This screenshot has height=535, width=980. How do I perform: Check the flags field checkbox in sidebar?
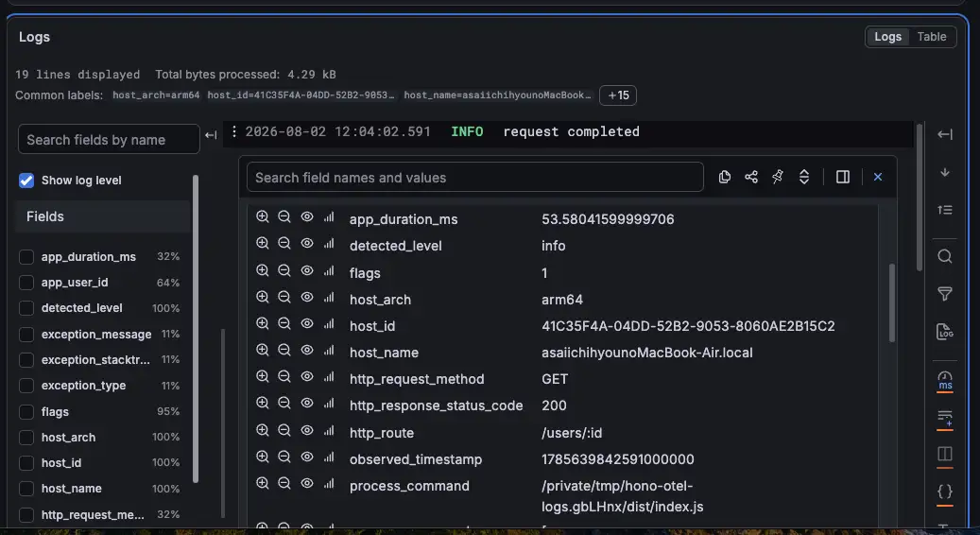(x=26, y=412)
